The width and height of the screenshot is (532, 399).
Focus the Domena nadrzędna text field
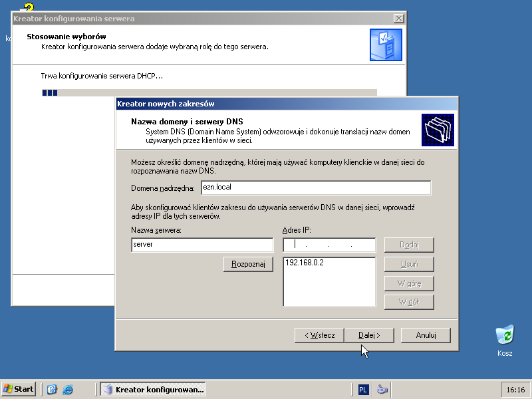tap(316, 188)
